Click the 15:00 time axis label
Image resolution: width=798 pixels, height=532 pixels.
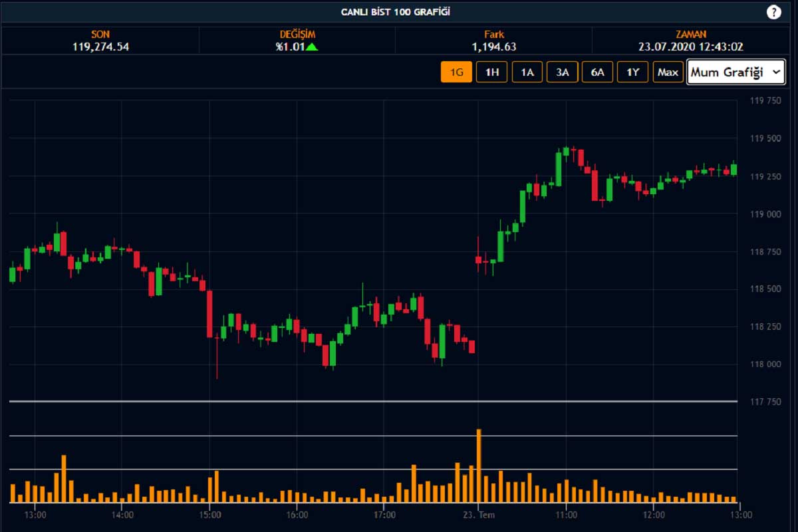click(x=209, y=515)
